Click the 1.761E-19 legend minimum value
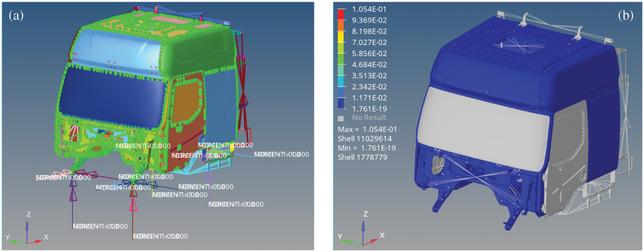The height and width of the screenshot is (252, 644). [x=369, y=109]
